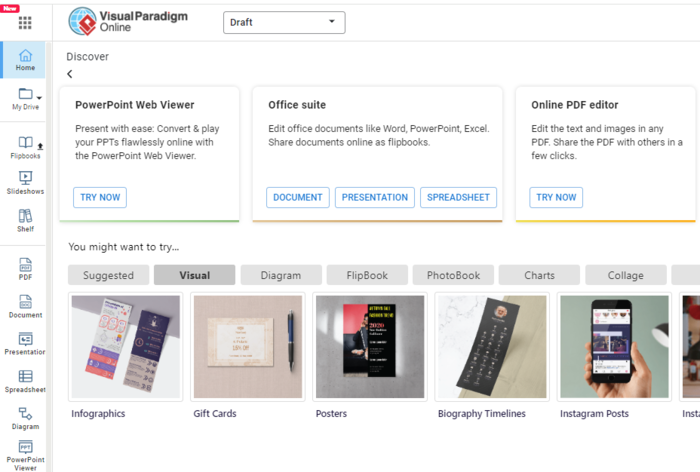The height and width of the screenshot is (472, 700).
Task: Select the Diagram sidebar icon
Action: pyautogui.click(x=25, y=418)
